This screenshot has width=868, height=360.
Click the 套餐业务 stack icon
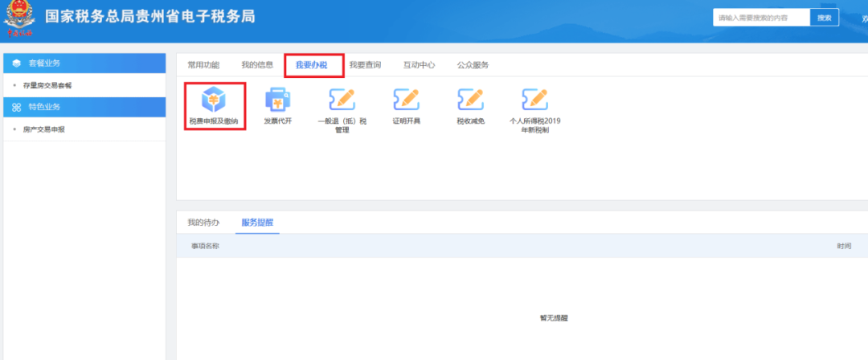click(x=17, y=63)
